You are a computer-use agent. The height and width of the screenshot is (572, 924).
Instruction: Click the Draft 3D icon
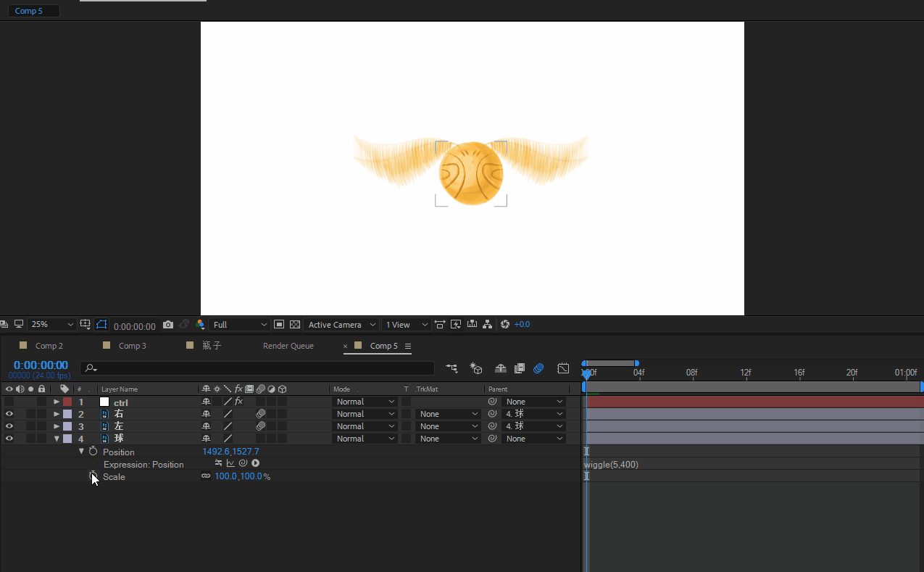click(x=476, y=368)
